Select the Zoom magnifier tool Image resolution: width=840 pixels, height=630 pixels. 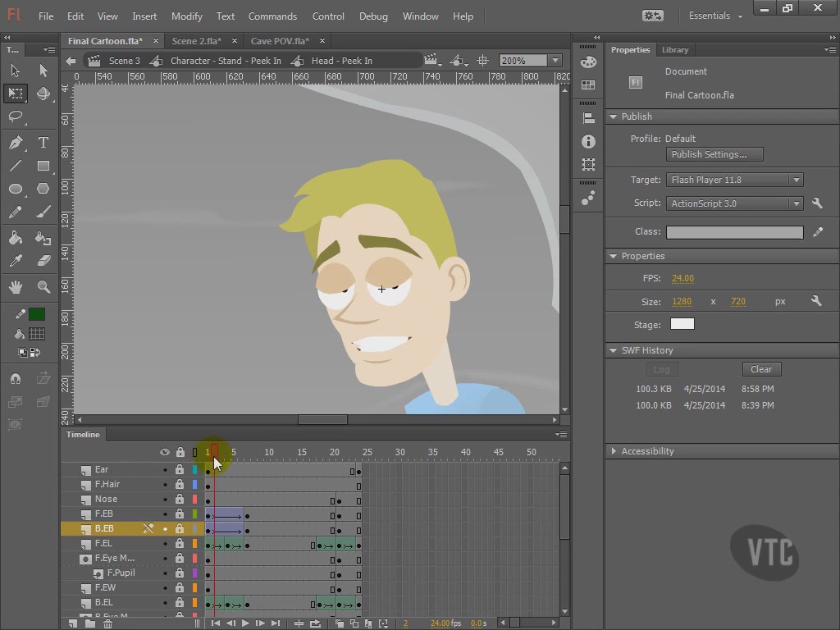43,287
